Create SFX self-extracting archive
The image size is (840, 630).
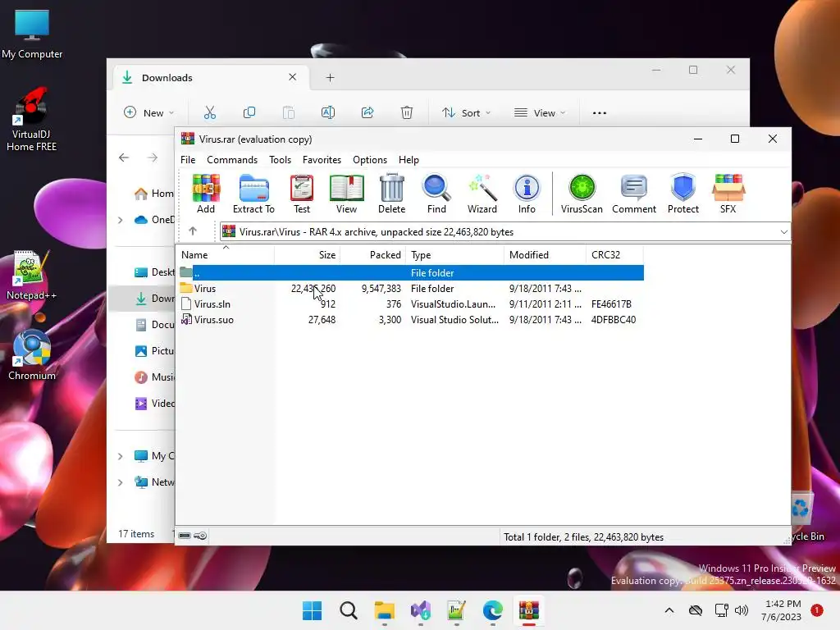click(728, 194)
